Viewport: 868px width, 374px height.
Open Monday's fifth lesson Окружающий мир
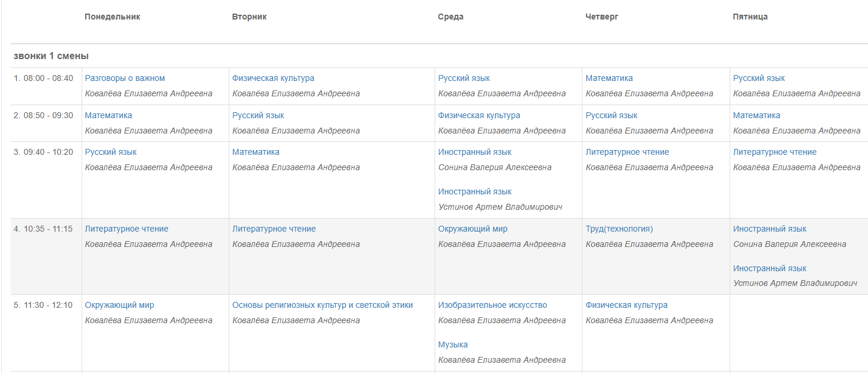pyautogui.click(x=119, y=305)
